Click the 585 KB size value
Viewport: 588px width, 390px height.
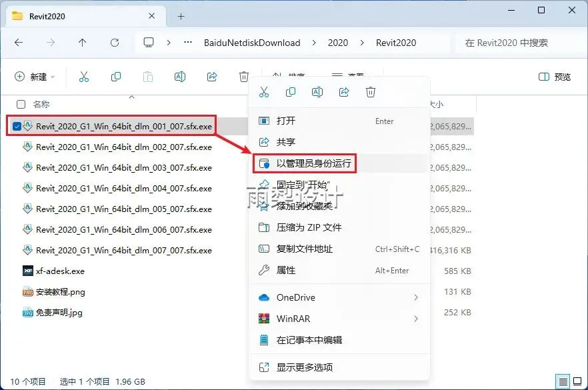(457, 271)
